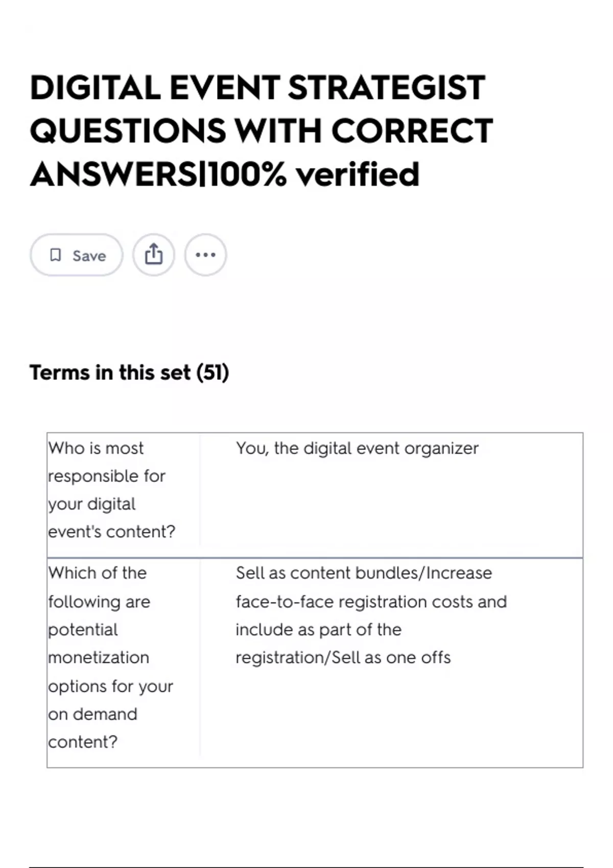Click 'include as part of the' line
This screenshot has width=613, height=868.
pos(319,630)
